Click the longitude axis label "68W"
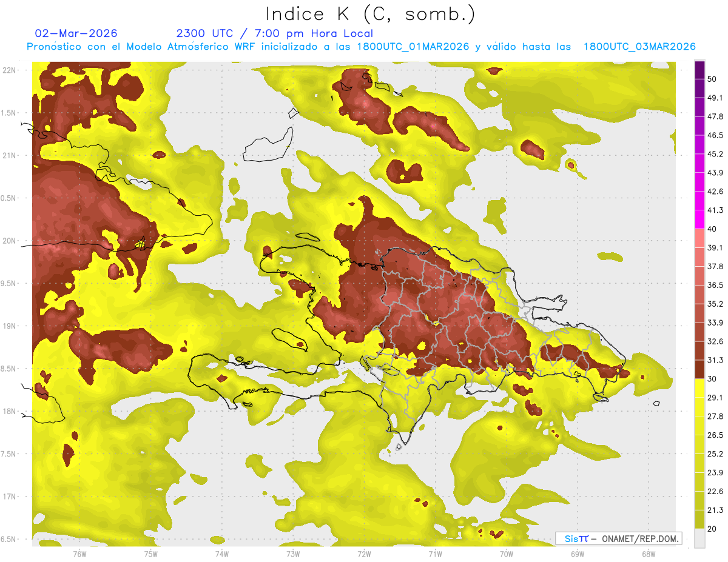Screen dimensions: 728x562 pyautogui.click(x=649, y=554)
